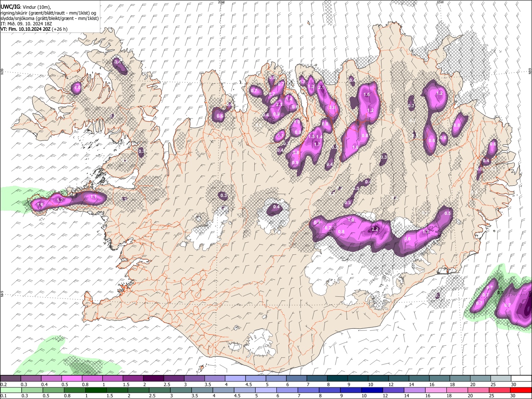The image size is (532, 399).
Task: Select the '2.5' label under the snow legend
Action: coord(167,384)
